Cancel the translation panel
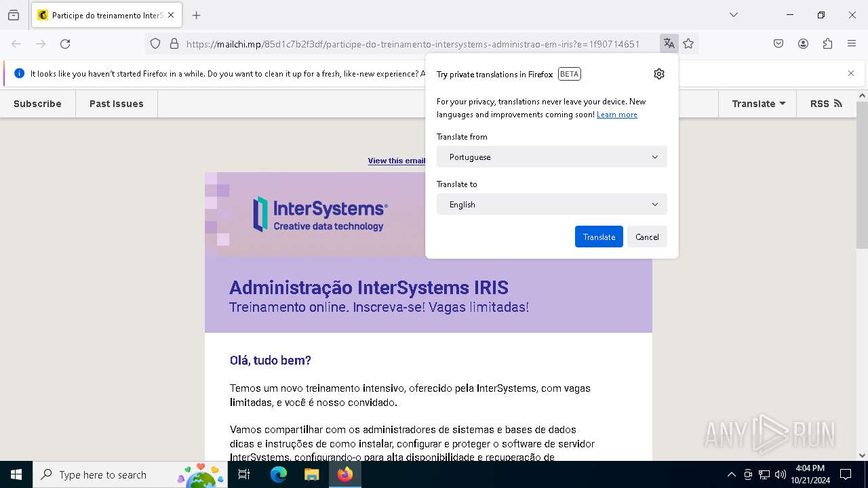868x488 pixels. tap(647, 237)
